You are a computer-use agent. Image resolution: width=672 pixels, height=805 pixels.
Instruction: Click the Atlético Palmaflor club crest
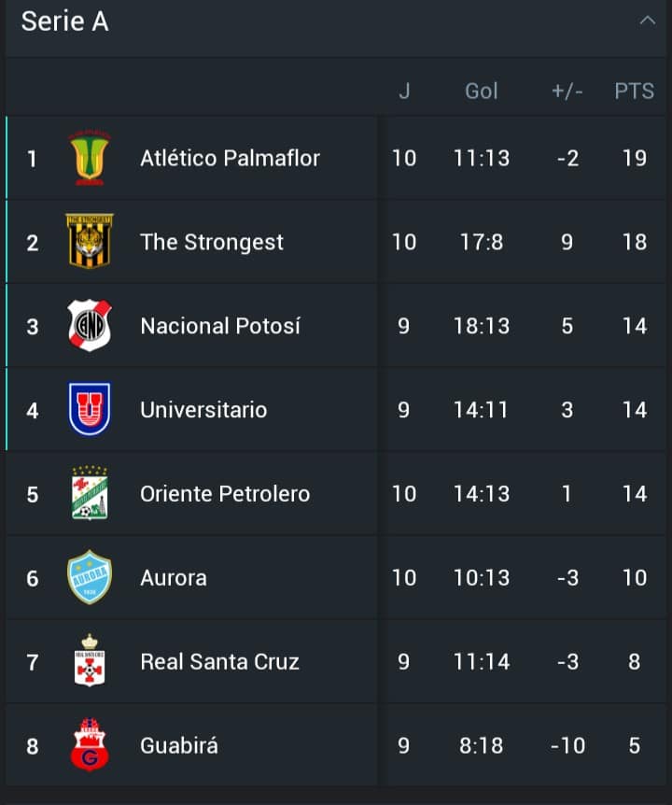pos(90,158)
